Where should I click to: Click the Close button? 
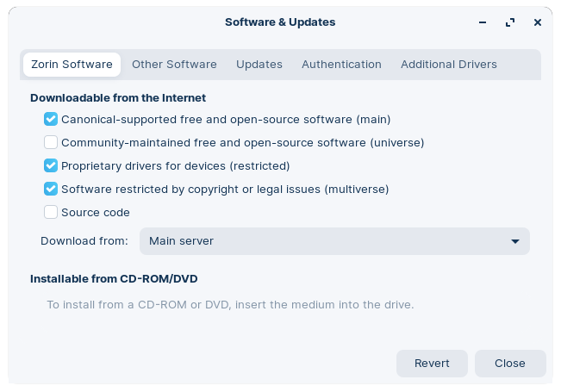(x=510, y=364)
